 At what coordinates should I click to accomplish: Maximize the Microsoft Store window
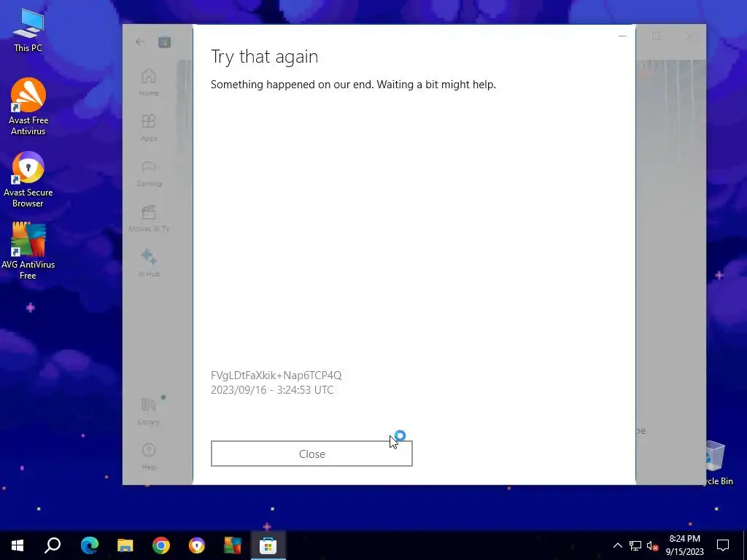point(656,36)
